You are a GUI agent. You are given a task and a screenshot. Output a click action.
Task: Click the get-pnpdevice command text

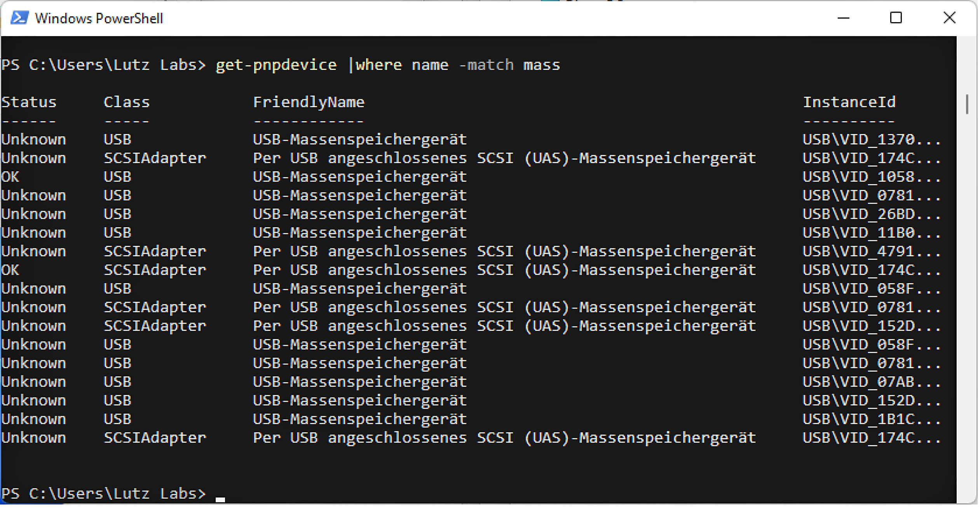coord(276,65)
